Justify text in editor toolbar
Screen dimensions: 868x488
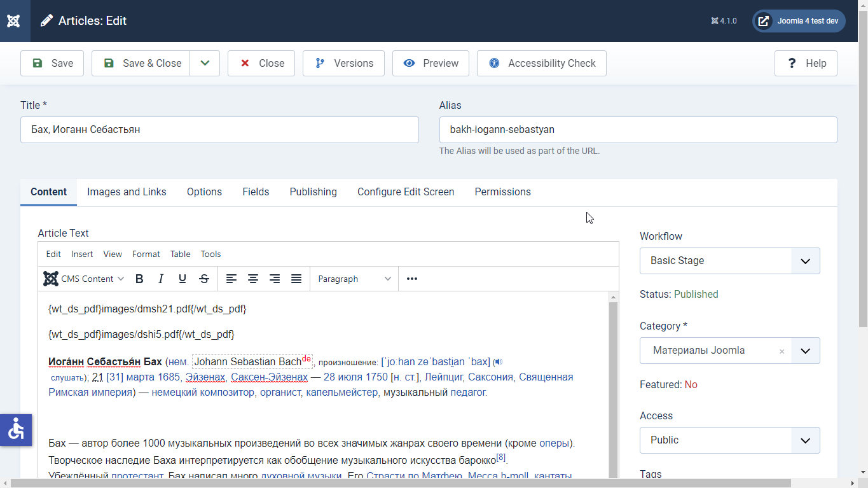pos(296,279)
